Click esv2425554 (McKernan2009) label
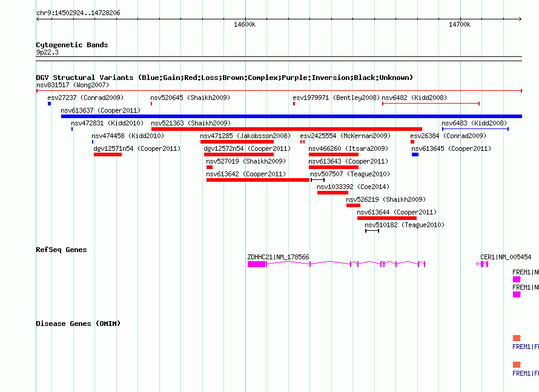The width and height of the screenshot is (539, 392). tap(345, 136)
